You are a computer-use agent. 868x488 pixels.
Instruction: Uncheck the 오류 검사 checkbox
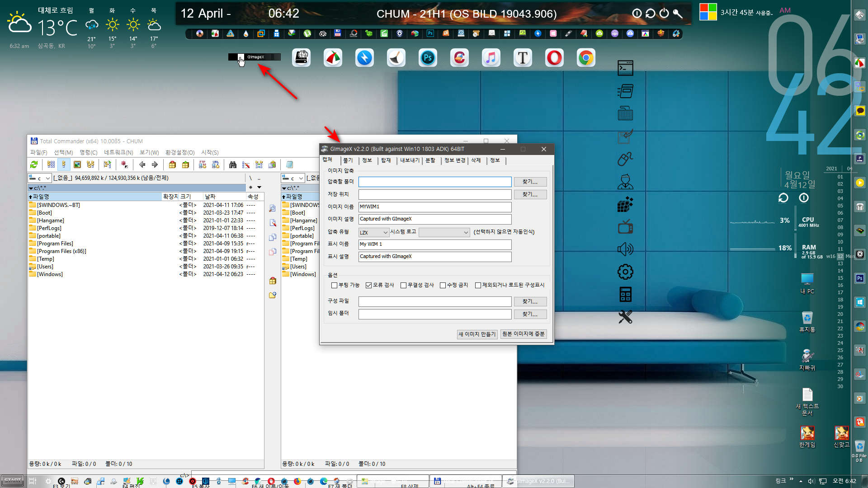point(368,285)
